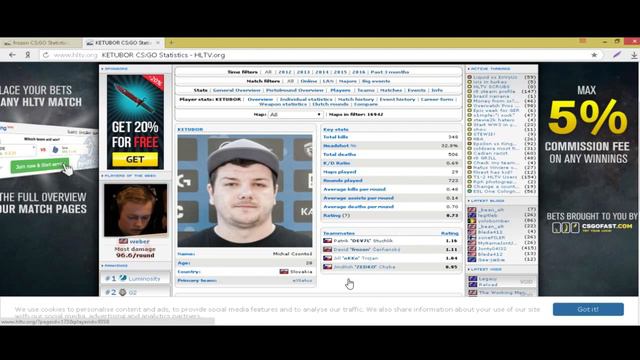Image resolution: width=640 pixels, height=360 pixels.
Task: Open the Clutch rounds link
Action: coord(330,104)
